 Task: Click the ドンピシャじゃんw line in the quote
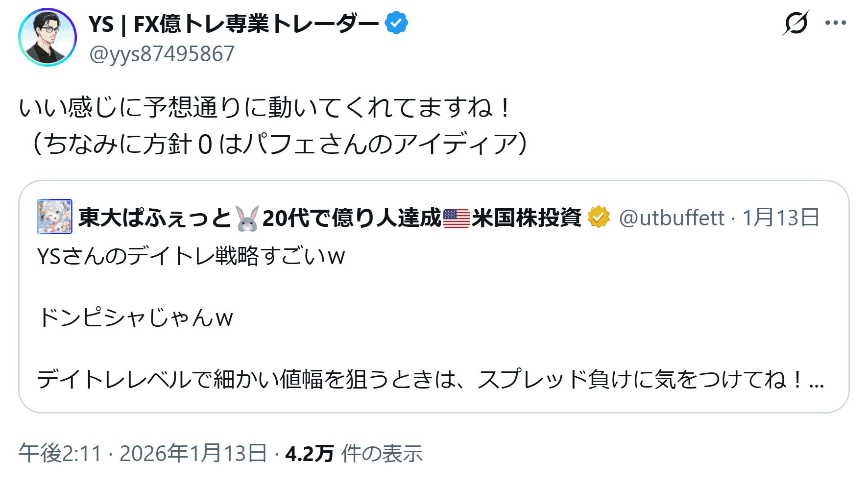136,317
